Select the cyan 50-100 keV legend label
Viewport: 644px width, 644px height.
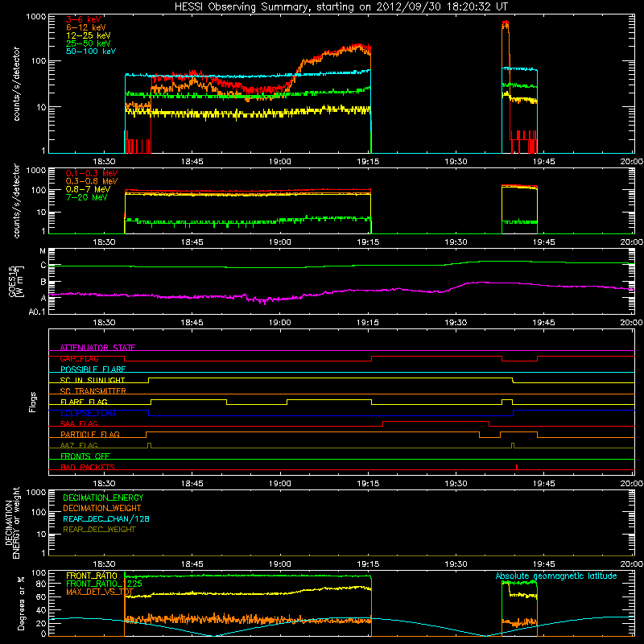[91, 52]
